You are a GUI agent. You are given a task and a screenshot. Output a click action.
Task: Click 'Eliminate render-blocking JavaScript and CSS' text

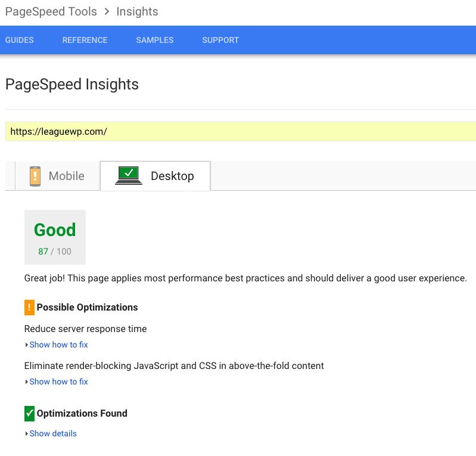coord(174,365)
